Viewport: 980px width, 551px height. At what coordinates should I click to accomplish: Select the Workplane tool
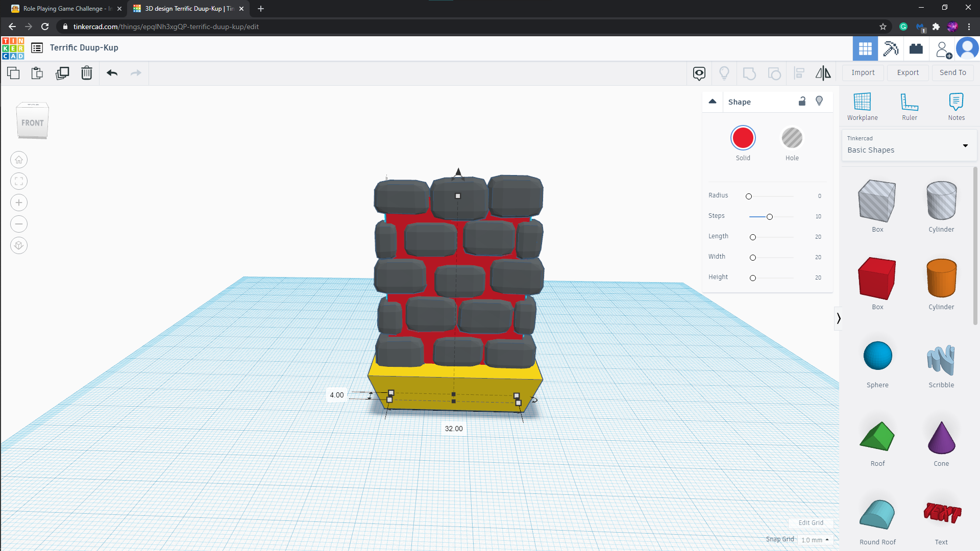(863, 107)
